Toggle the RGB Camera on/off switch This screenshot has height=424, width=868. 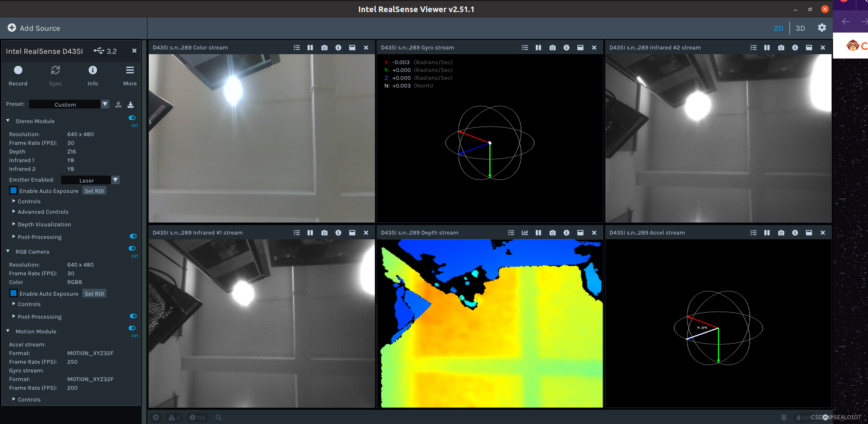132,248
